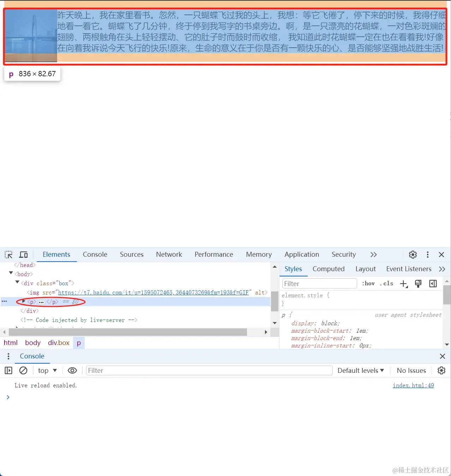Toggle the .cls element classes panel
The image size is (451, 476).
pos(386,284)
